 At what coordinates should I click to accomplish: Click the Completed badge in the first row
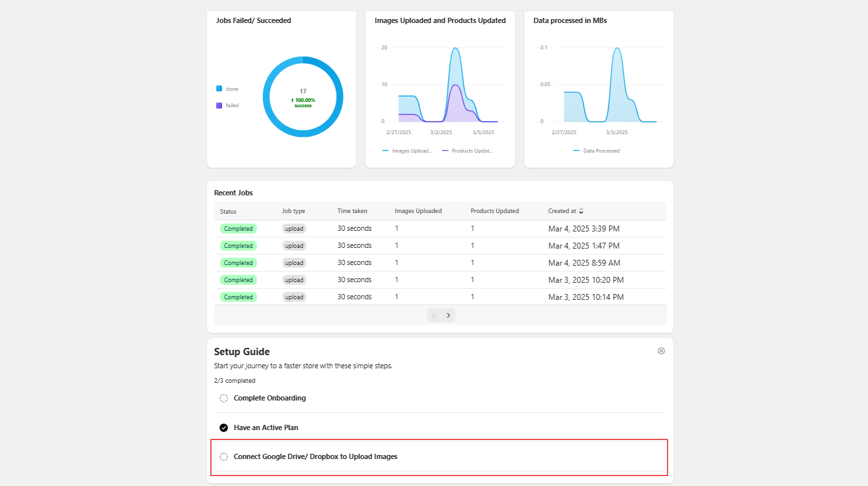coord(238,228)
